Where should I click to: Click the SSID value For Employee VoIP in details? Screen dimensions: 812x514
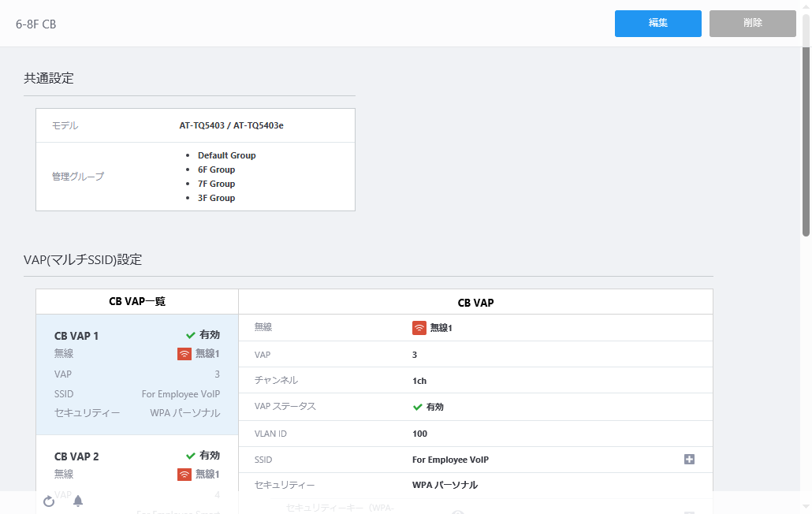[450, 460]
